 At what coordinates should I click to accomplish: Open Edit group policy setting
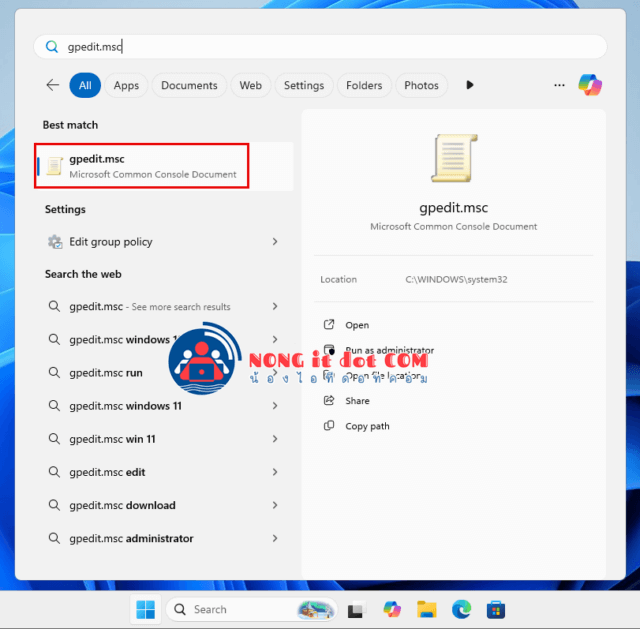[x=163, y=242]
